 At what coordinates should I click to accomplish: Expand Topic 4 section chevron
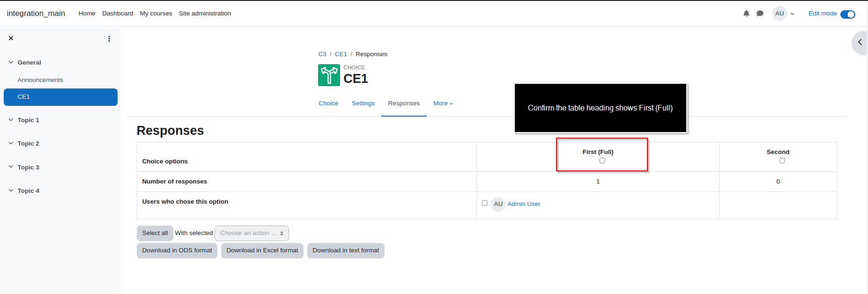(x=11, y=191)
